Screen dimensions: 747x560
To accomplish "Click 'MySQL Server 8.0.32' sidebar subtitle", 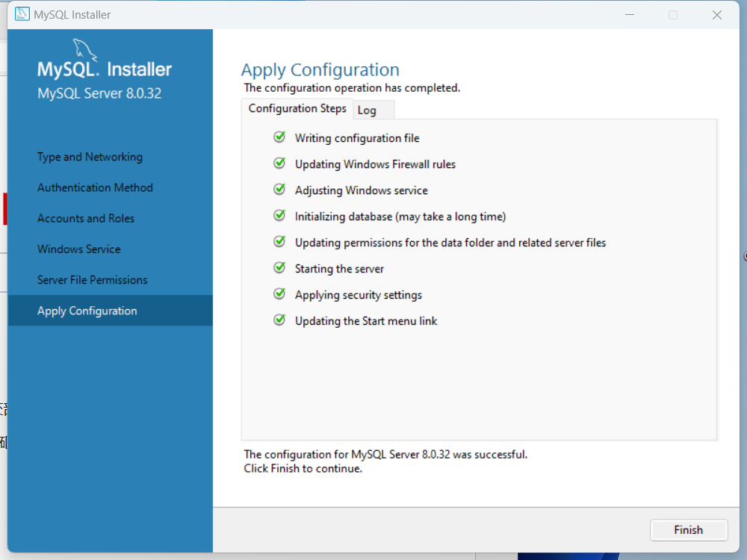I will pyautogui.click(x=99, y=93).
